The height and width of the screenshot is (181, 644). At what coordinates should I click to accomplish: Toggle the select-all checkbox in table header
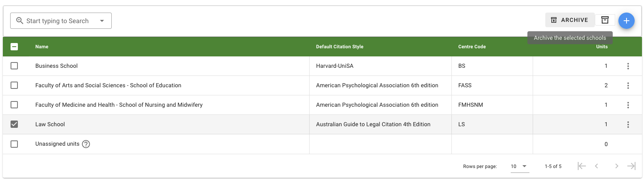[x=14, y=47]
